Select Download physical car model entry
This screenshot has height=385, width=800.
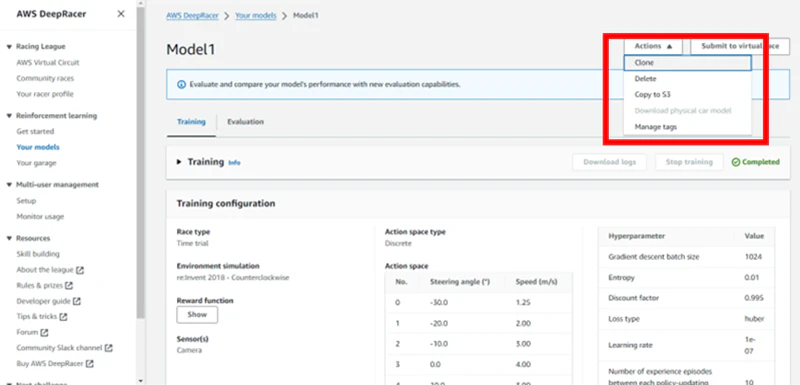click(687, 111)
